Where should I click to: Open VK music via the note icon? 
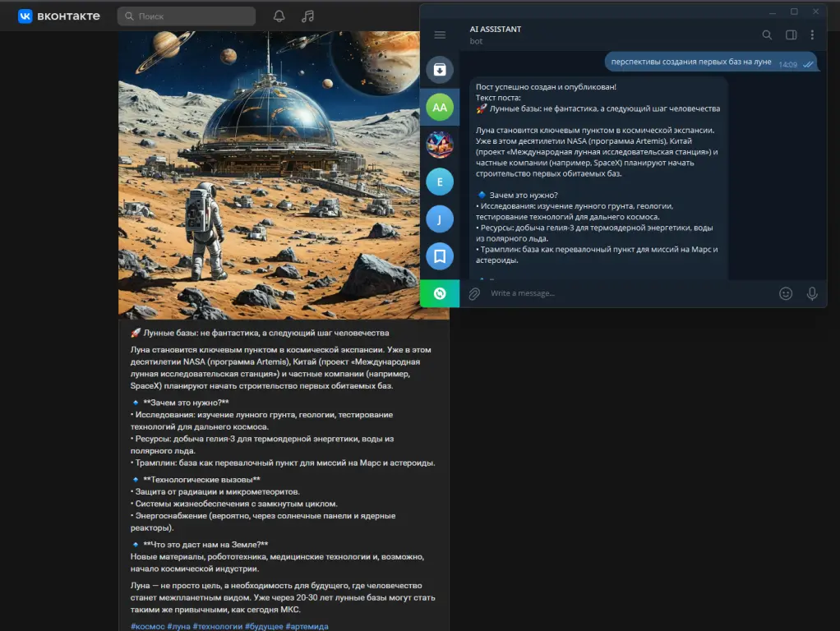(307, 15)
